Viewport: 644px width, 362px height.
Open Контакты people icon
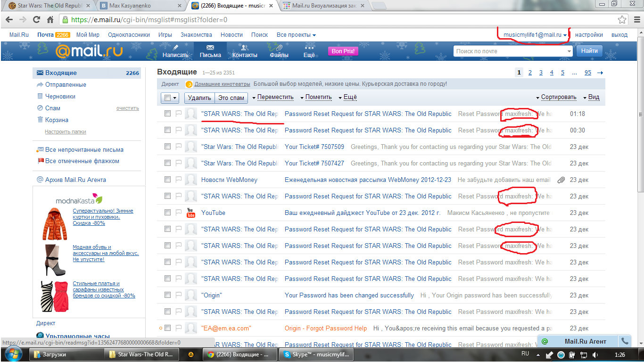pyautogui.click(x=245, y=48)
